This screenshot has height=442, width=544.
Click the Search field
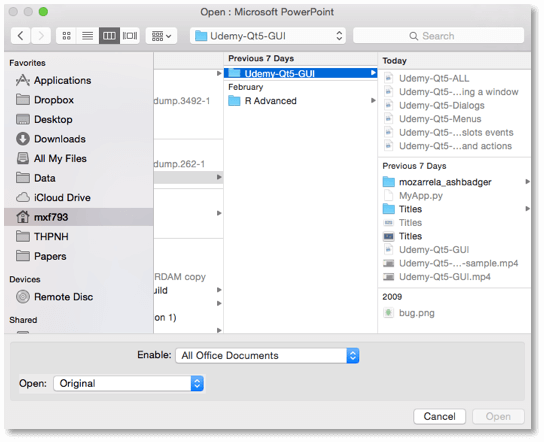(x=438, y=36)
